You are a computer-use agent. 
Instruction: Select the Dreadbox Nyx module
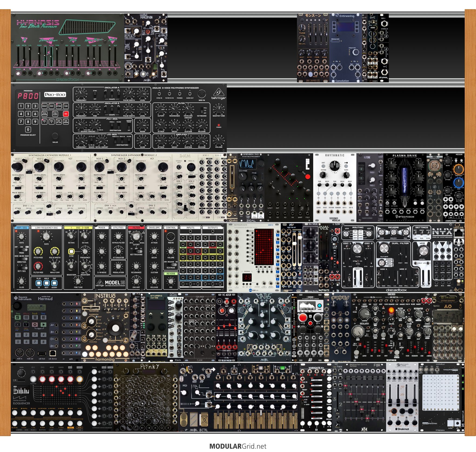click(x=397, y=258)
